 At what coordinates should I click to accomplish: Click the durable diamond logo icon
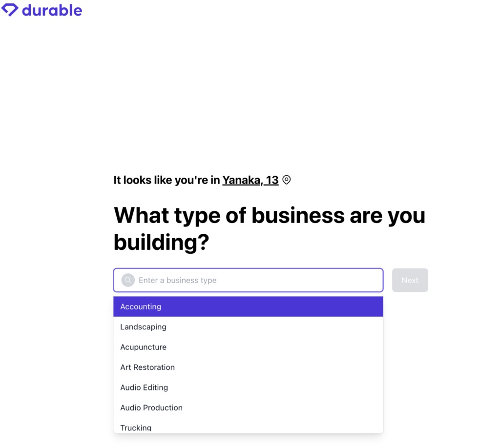[10, 10]
